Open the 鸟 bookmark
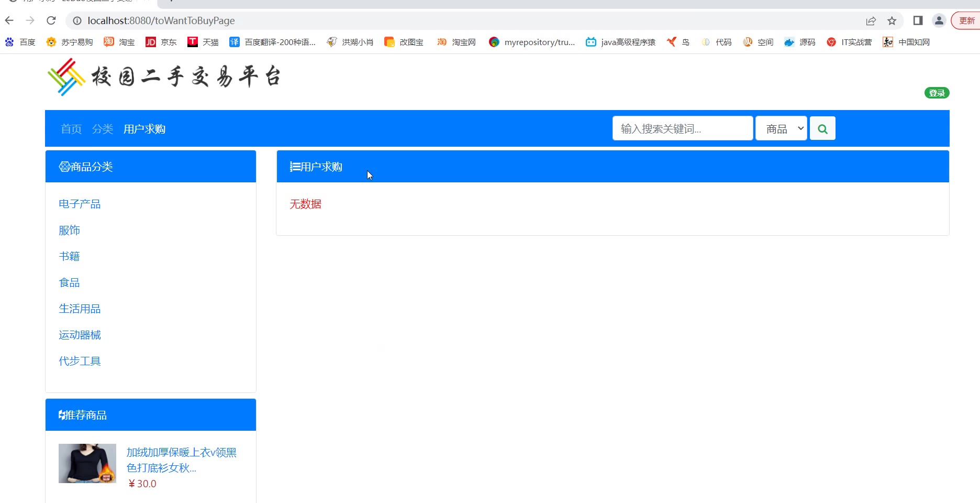The height and width of the screenshot is (503, 980). 678,42
